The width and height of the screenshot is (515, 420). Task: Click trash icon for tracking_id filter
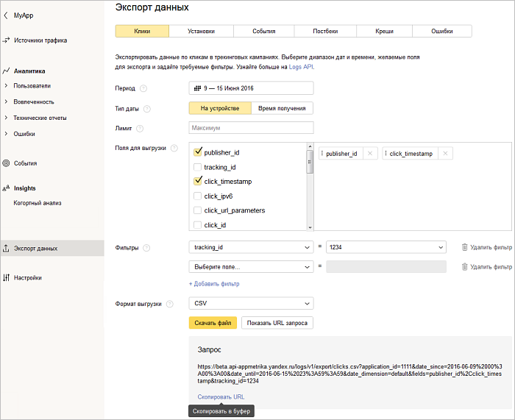(464, 247)
